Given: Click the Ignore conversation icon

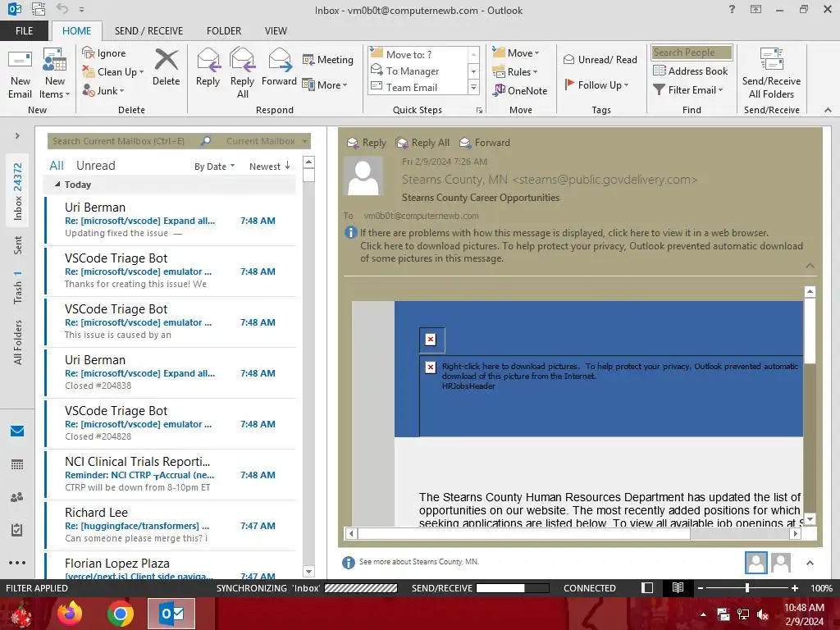Looking at the screenshot, I should [x=89, y=53].
